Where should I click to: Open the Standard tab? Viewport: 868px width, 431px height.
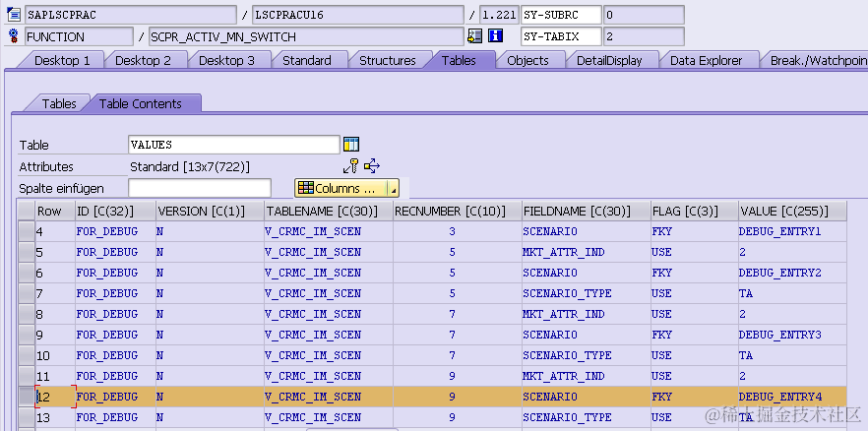coord(307,60)
